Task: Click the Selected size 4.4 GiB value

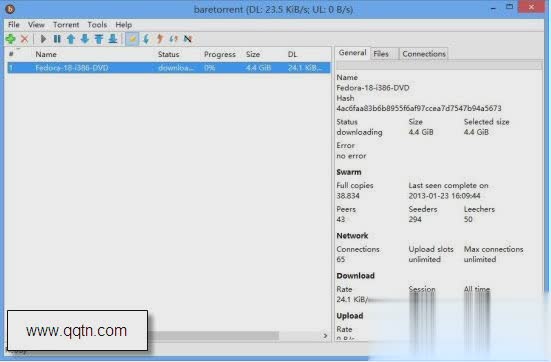Action: click(476, 132)
